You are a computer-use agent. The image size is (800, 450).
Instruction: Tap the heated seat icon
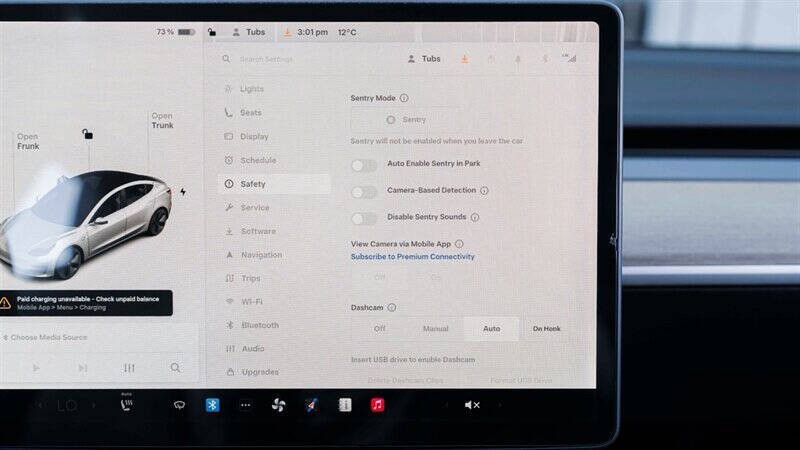point(128,404)
